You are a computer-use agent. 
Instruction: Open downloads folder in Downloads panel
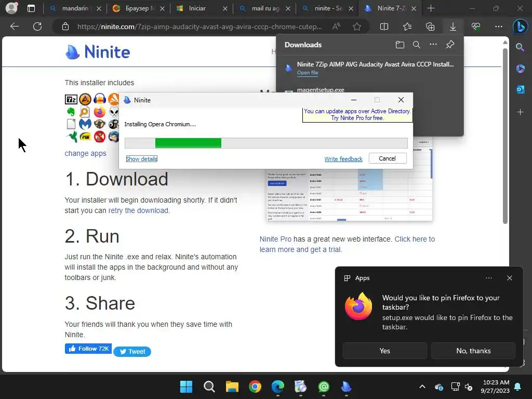pos(400,45)
